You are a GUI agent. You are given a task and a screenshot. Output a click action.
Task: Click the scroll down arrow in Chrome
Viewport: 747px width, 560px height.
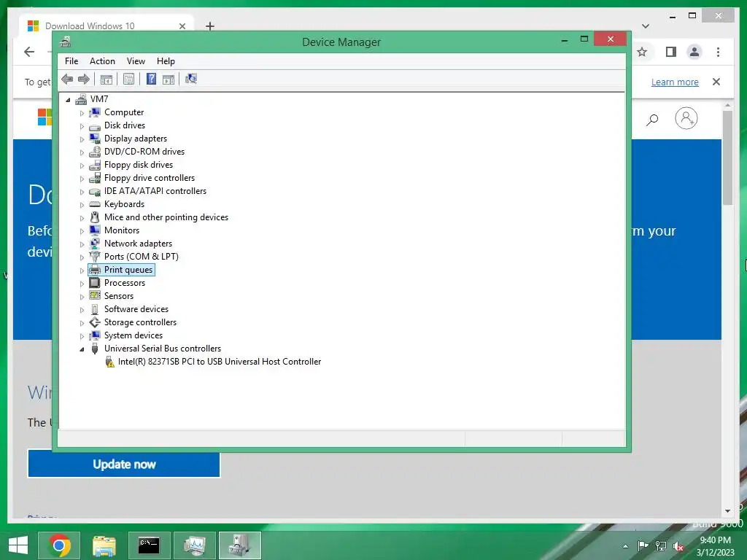point(727,511)
